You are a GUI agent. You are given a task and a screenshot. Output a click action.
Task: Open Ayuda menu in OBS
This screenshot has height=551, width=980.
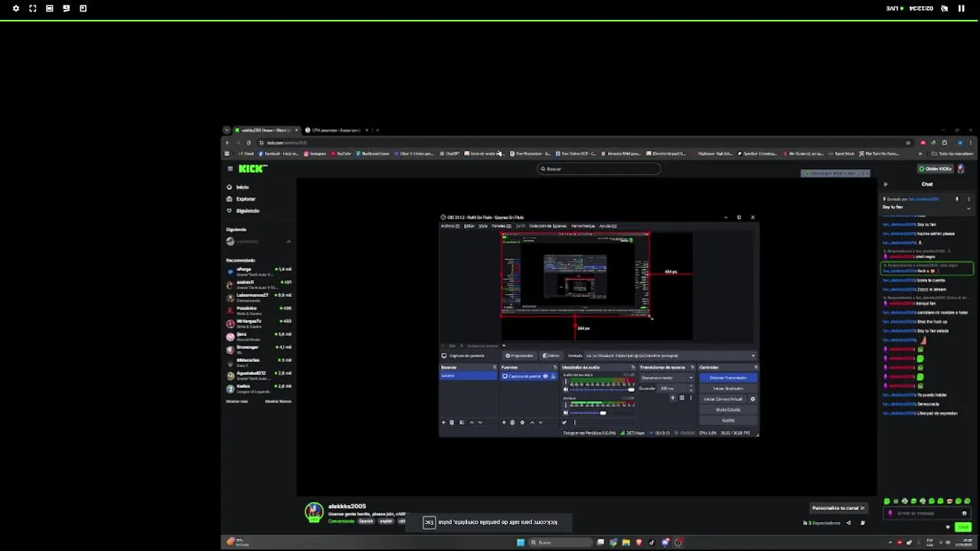coord(608,226)
